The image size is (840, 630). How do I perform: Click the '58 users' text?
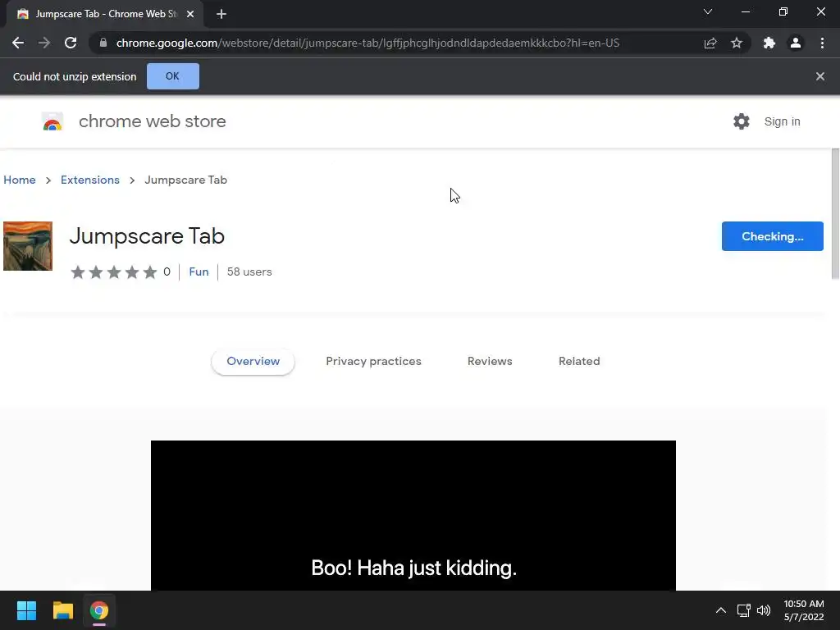coord(249,272)
